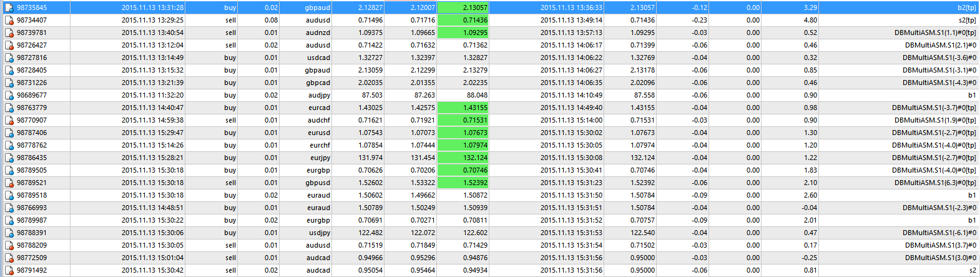980x277 pixels.
Task: Click the profit value 2.60
Action: click(811, 195)
